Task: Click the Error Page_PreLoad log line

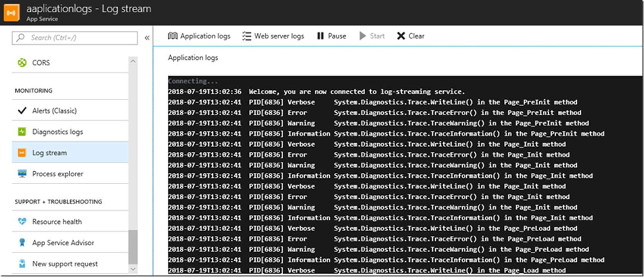Action: (x=375, y=239)
